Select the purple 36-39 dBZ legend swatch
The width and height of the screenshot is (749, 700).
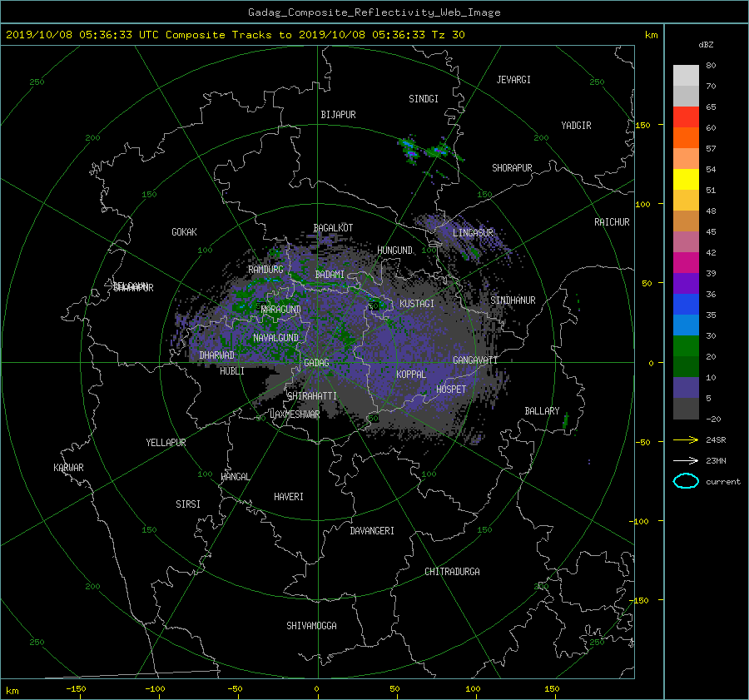[x=686, y=283]
